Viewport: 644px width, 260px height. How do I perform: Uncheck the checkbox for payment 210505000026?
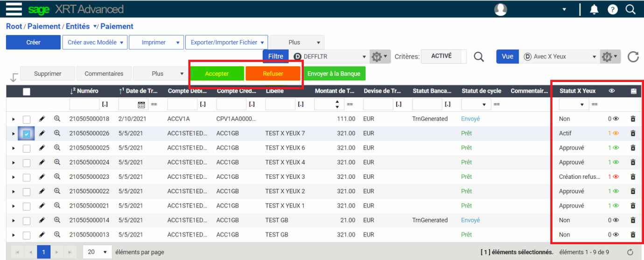27,134
